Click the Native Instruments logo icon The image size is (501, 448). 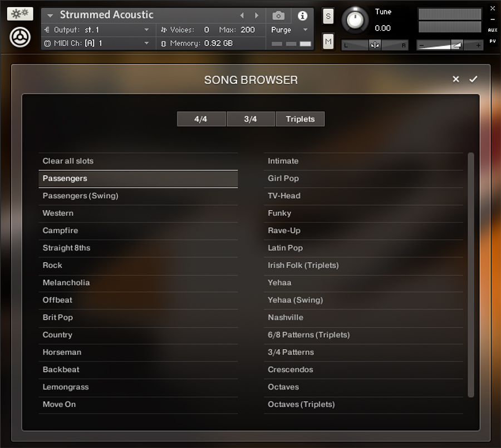coord(20,37)
